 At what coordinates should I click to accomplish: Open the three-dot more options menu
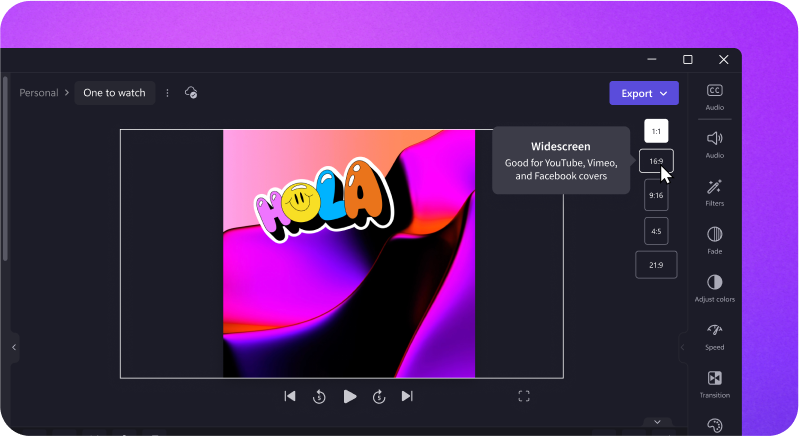pyautogui.click(x=167, y=93)
